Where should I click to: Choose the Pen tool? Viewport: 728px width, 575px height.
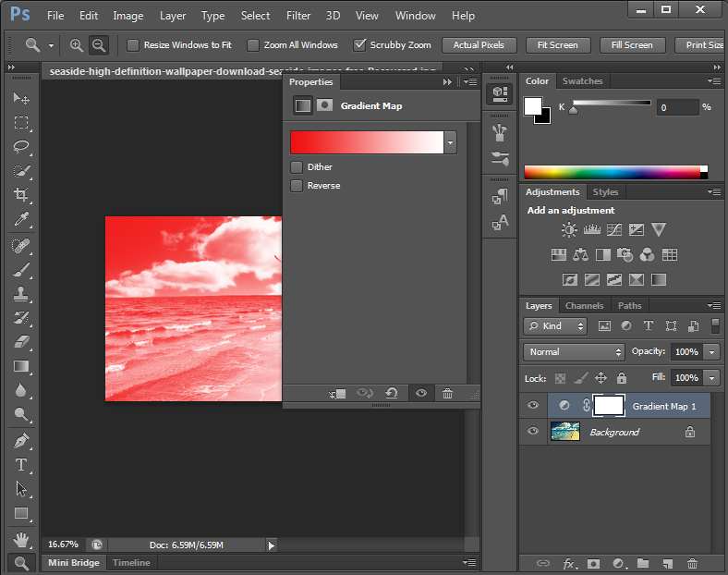pos(20,440)
